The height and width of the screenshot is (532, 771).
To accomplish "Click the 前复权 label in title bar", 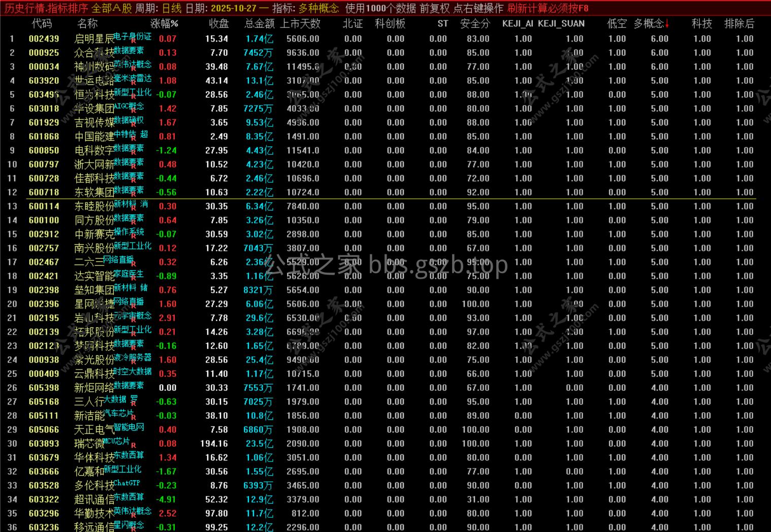I will 435,8.
